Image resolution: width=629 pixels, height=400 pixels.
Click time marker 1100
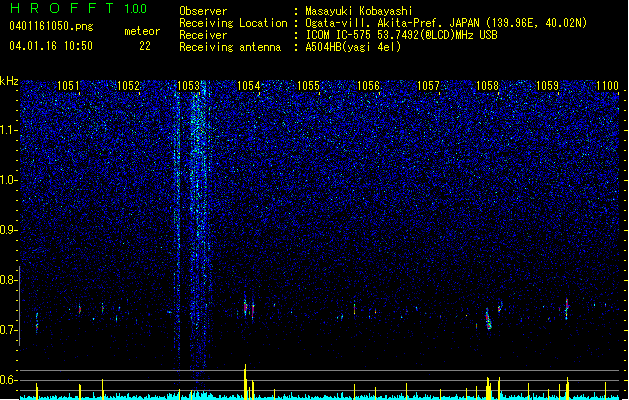(607, 86)
